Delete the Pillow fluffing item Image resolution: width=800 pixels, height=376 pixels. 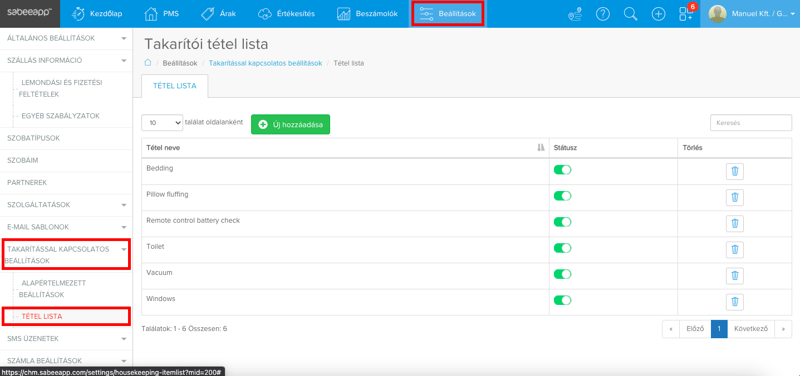pyautogui.click(x=735, y=197)
